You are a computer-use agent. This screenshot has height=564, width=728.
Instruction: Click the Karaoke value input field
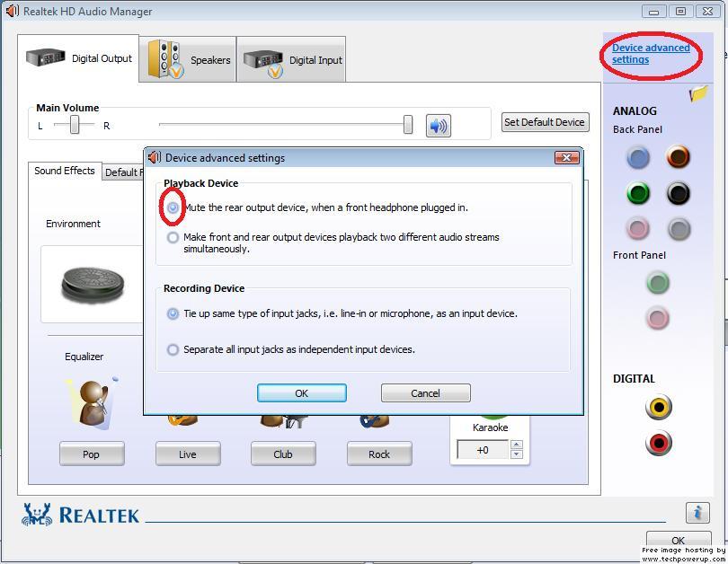[483, 450]
